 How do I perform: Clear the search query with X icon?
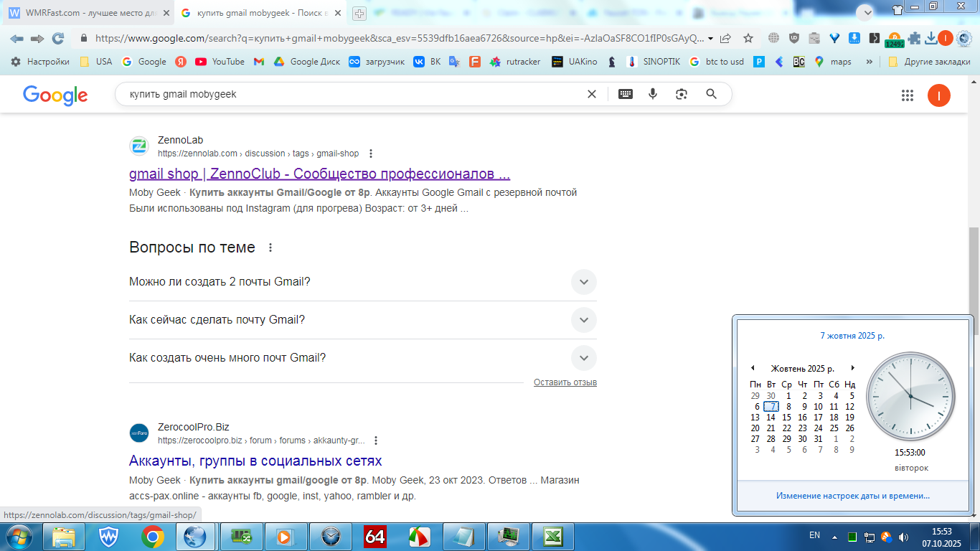(592, 94)
